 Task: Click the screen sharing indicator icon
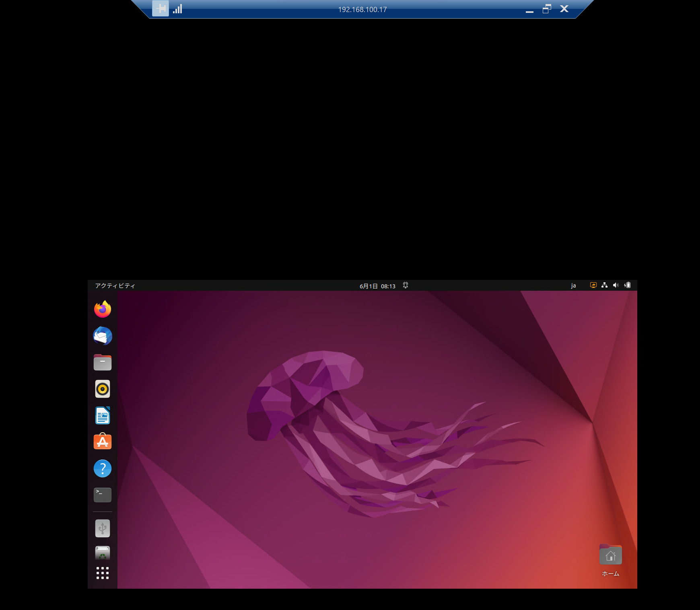pyautogui.click(x=593, y=285)
